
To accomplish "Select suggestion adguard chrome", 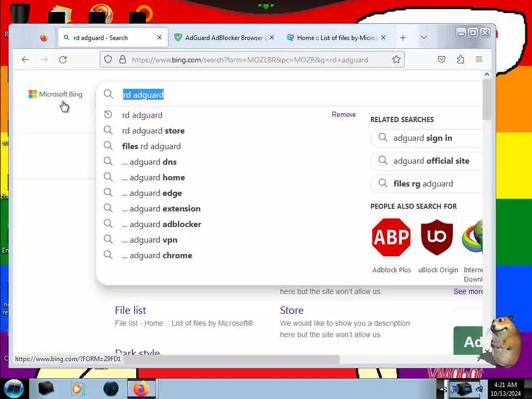I will 157,256.
